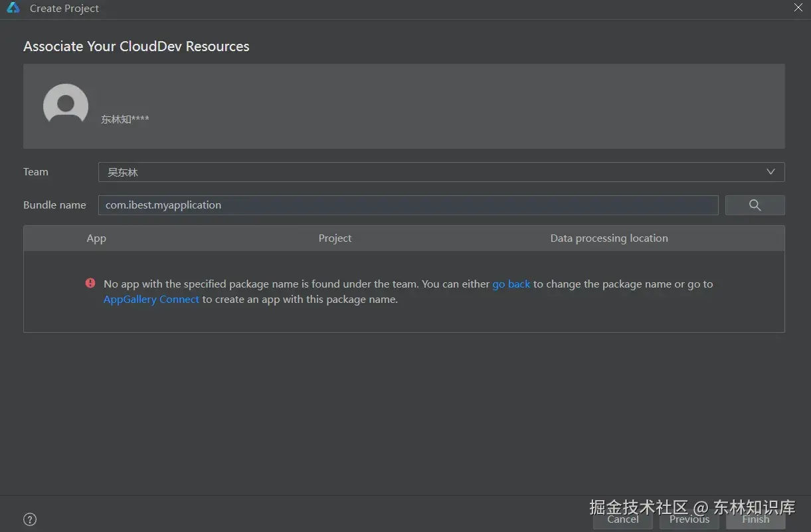
Task: Click the Bundle name label
Action: click(54, 205)
